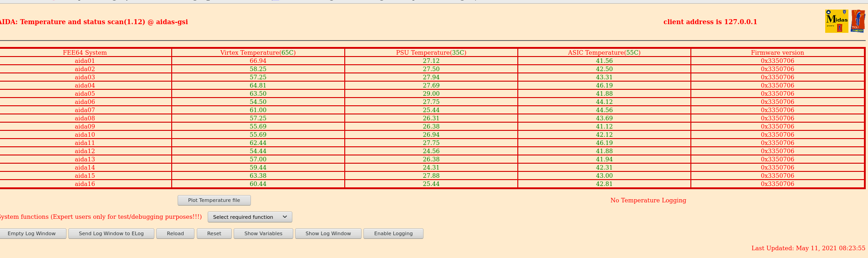
Task: Click the Midas logo icon
Action: (837, 21)
